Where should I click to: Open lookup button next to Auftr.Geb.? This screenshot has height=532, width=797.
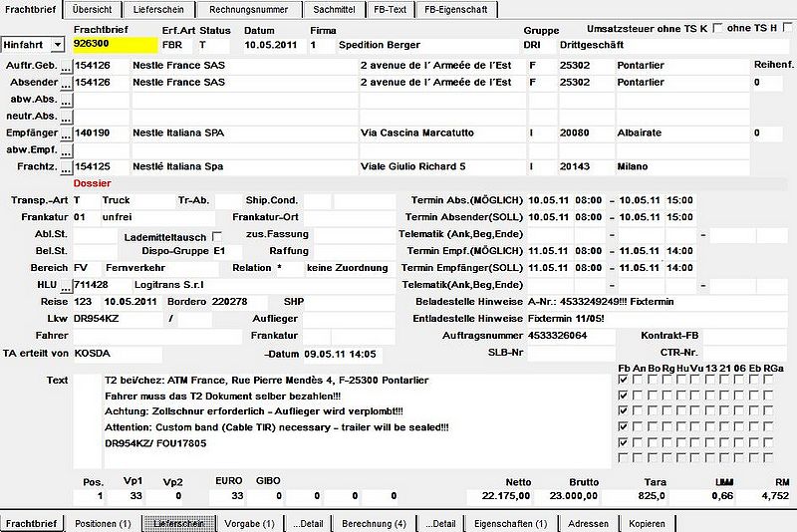tap(66, 66)
